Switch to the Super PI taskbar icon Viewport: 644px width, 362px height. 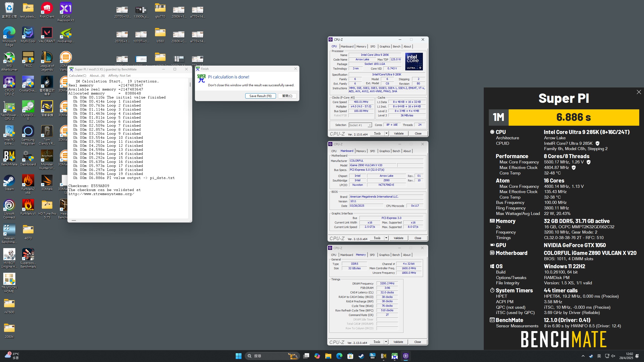coord(394,356)
